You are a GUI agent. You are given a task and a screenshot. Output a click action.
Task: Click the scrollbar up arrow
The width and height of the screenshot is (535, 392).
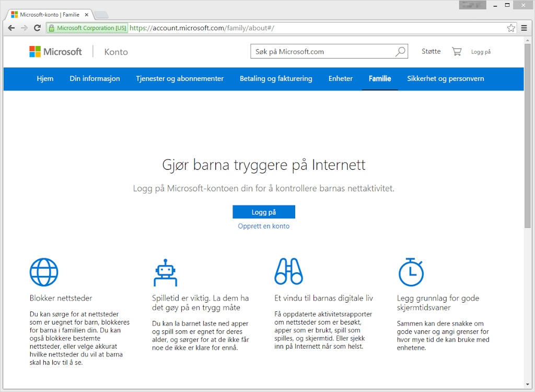(x=528, y=40)
